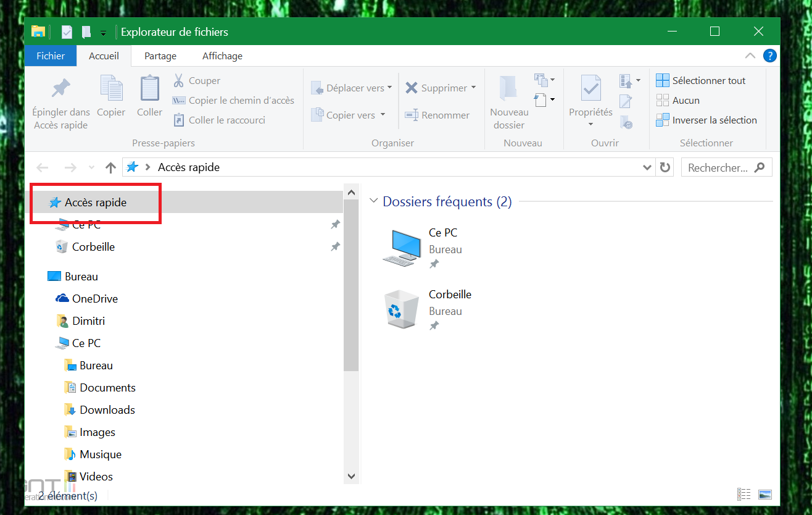The height and width of the screenshot is (515, 812).
Task: Click the Copier icon in Presse-papiers
Action: pos(111,88)
